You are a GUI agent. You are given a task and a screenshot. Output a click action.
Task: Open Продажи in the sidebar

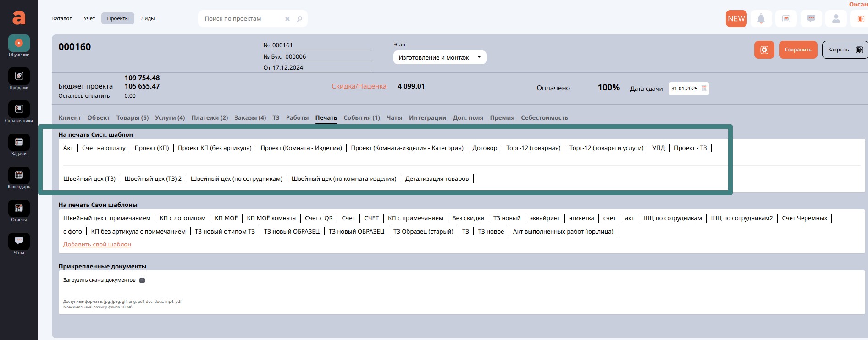pyautogui.click(x=19, y=77)
